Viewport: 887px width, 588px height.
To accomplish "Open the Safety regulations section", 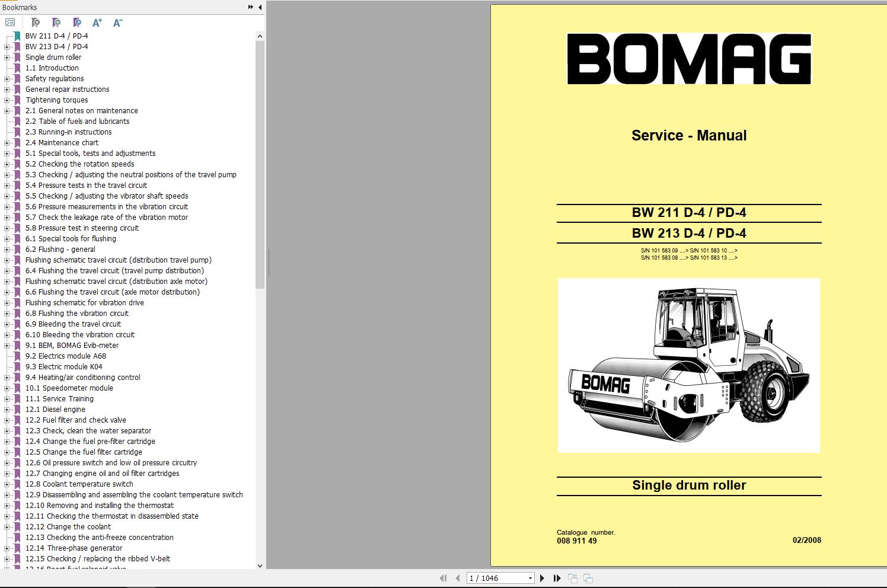I will point(55,78).
